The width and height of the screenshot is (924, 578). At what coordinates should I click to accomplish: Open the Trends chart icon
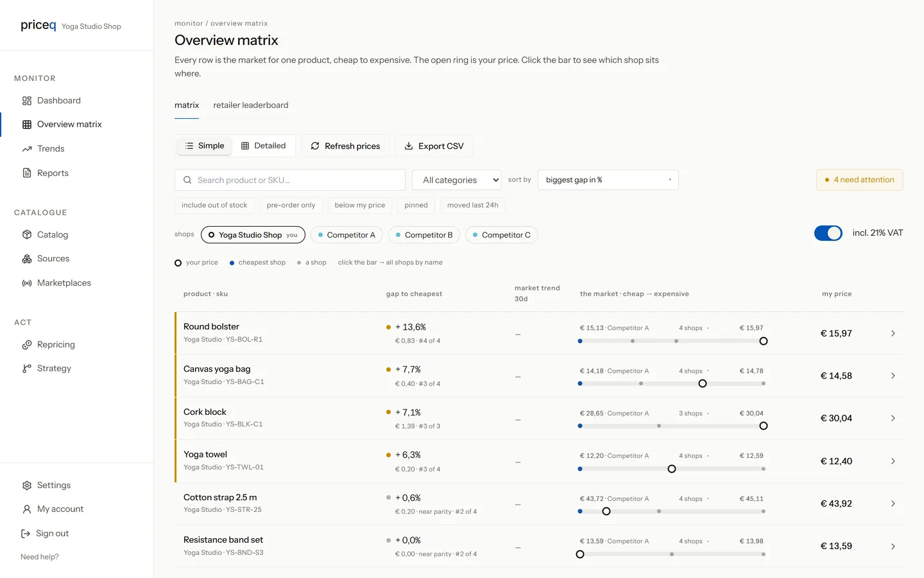click(x=27, y=149)
